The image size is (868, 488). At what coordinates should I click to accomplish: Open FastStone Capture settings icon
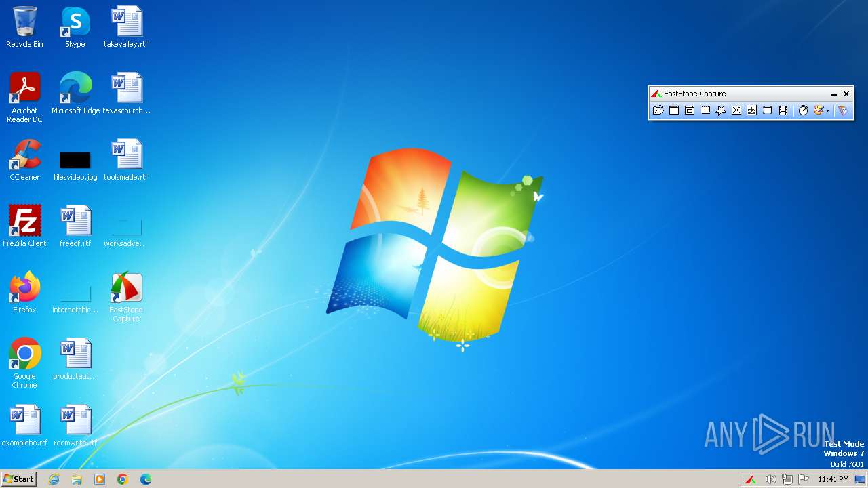tap(843, 110)
